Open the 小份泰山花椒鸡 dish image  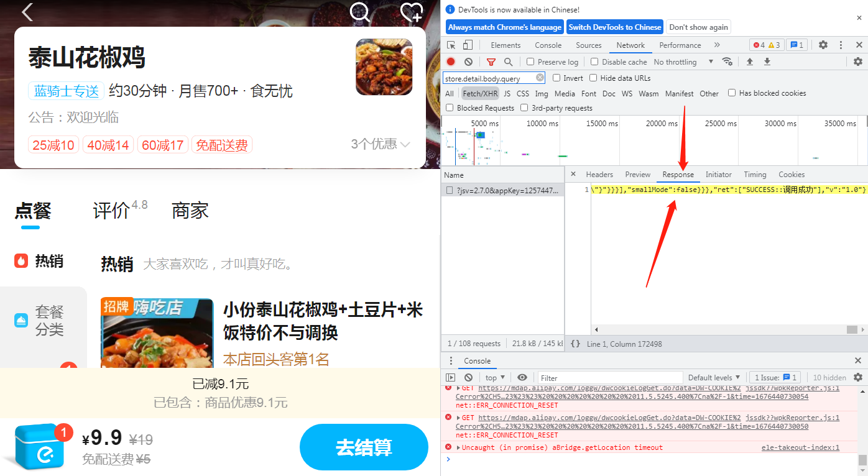(x=157, y=333)
